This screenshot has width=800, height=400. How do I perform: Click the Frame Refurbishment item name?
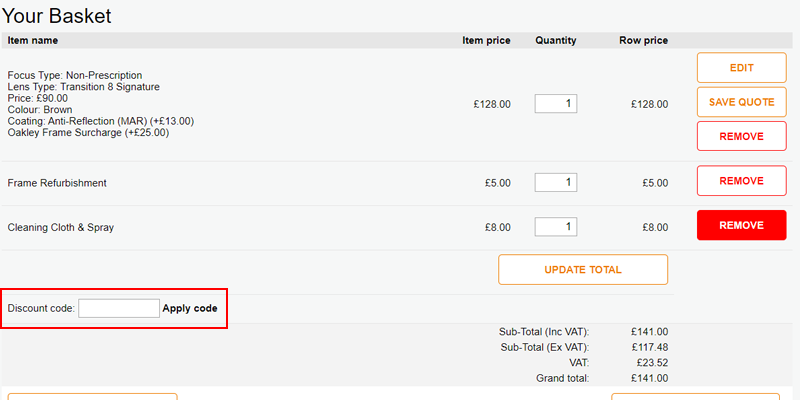[57, 183]
